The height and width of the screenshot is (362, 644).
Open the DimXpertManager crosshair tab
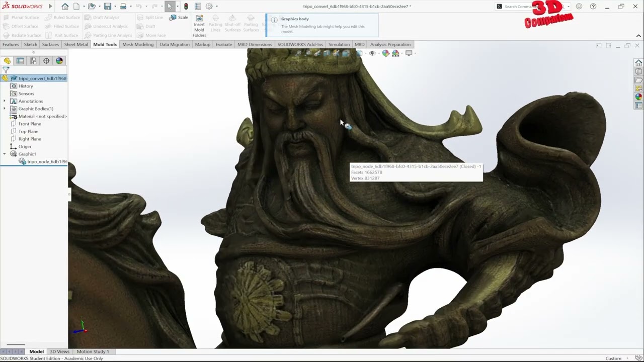[x=46, y=61]
